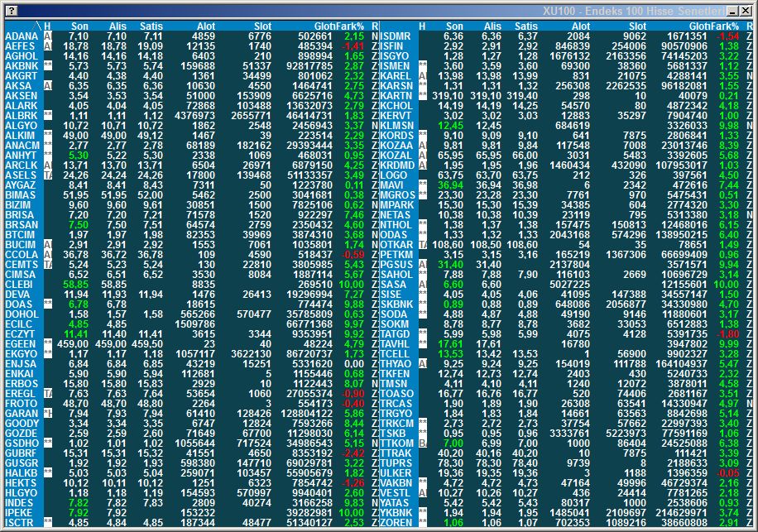Click the Son column header in left table

pyautogui.click(x=79, y=26)
